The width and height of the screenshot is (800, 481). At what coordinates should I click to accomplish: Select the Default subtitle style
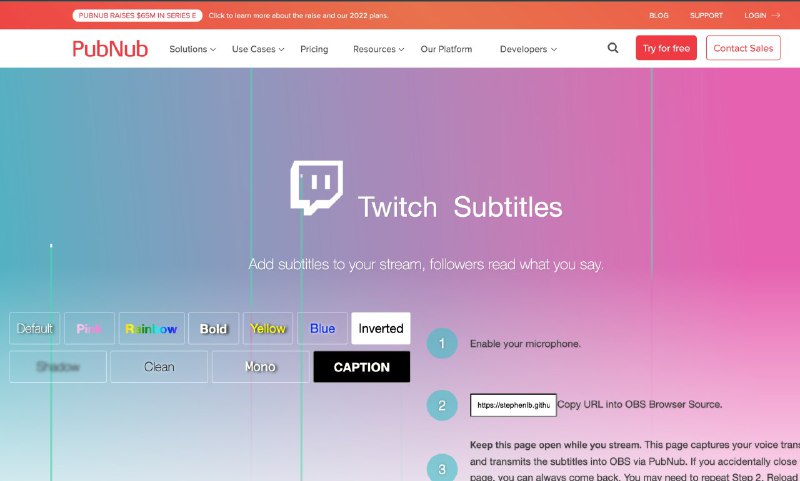35,328
